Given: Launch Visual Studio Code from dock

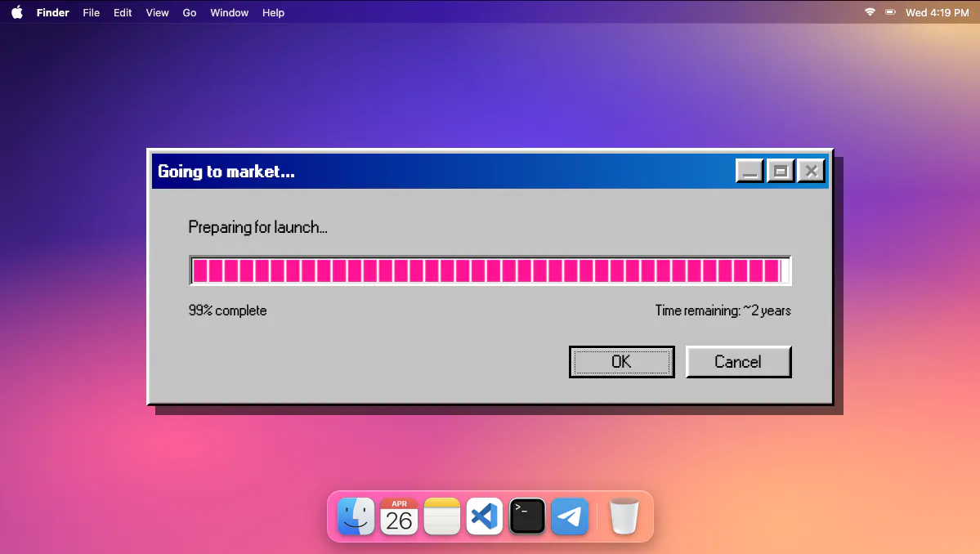Looking at the screenshot, I should tap(485, 516).
